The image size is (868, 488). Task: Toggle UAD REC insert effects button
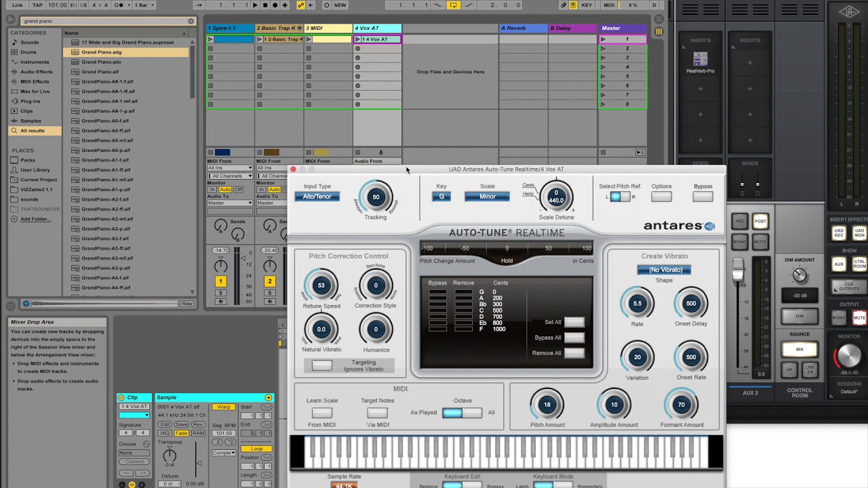[x=839, y=233]
